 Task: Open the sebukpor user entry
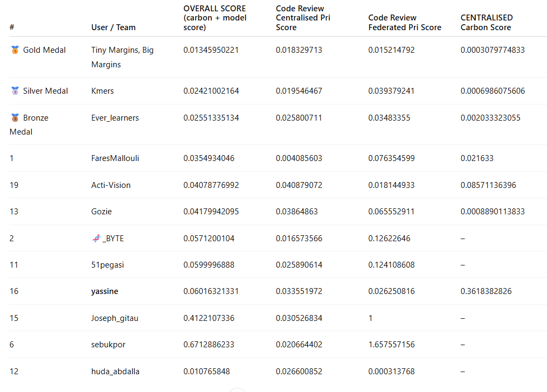108,345
